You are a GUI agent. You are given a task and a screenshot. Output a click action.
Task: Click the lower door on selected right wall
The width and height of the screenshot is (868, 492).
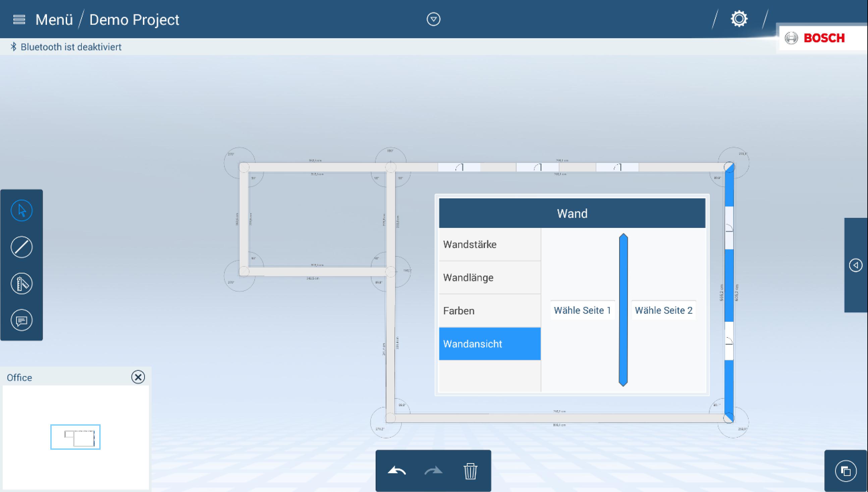pyautogui.click(x=729, y=341)
